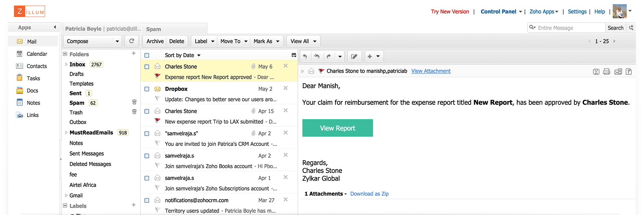644x215 pixels.
Task: Click the Reply arrow icon
Action: pos(305,57)
